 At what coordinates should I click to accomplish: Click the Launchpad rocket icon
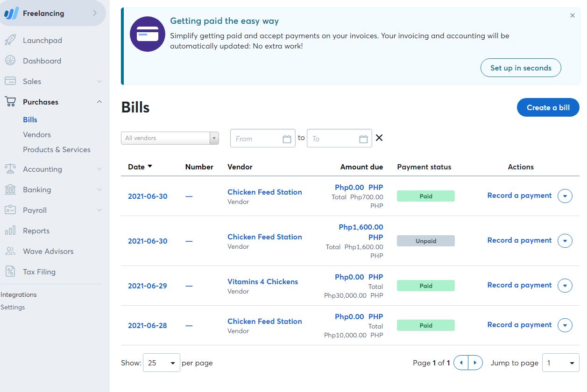pos(10,40)
